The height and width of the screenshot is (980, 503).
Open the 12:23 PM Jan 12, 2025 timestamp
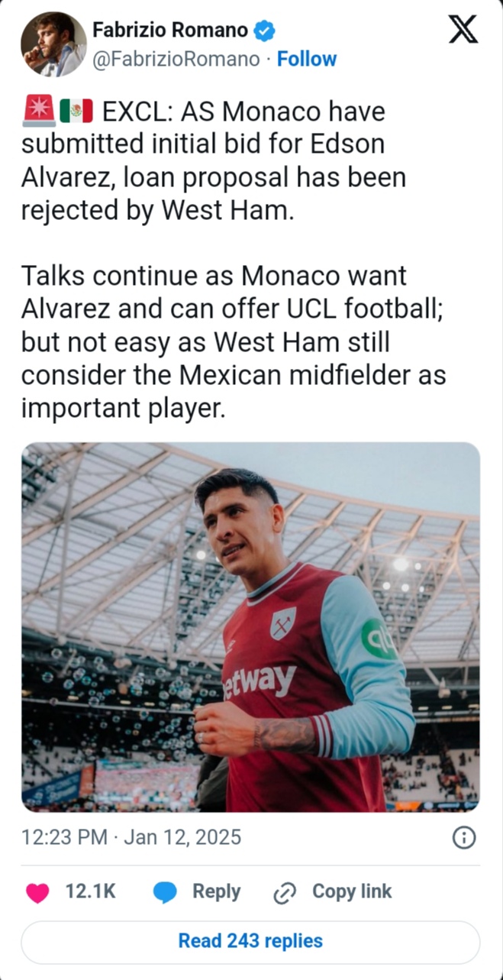click(x=131, y=837)
